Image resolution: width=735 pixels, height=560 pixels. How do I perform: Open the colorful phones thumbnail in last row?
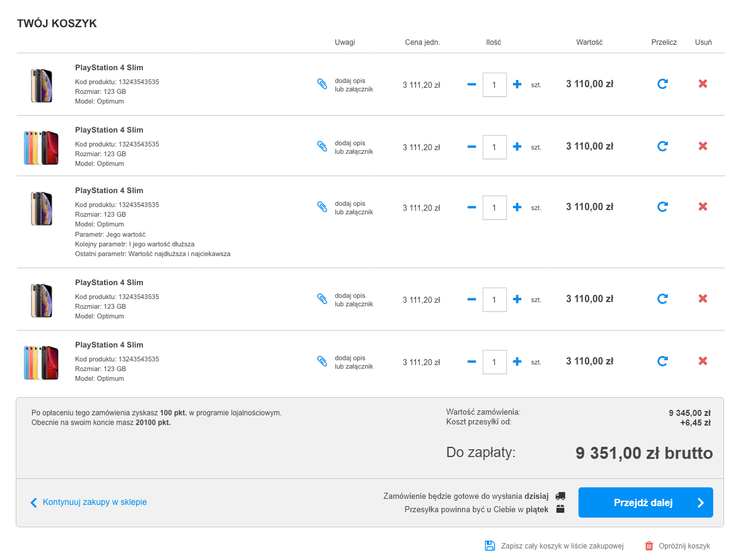click(x=41, y=362)
